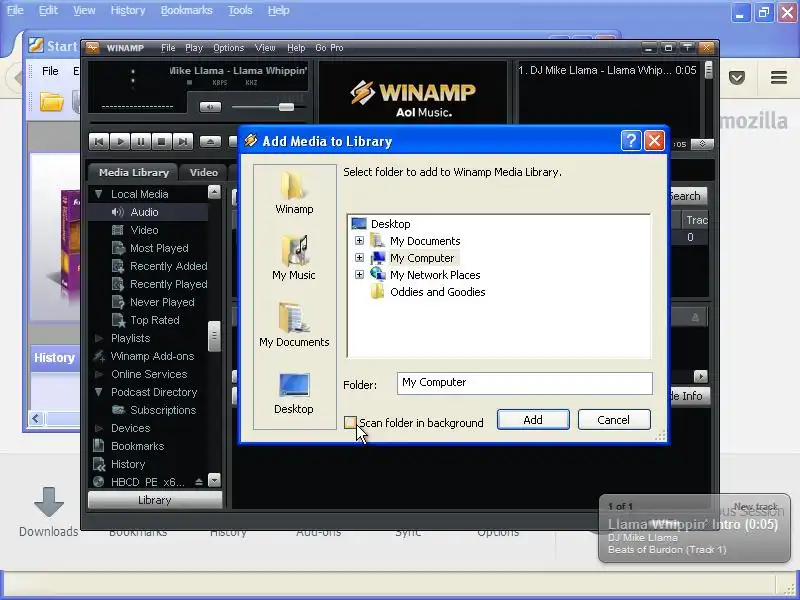This screenshot has width=800, height=600.
Task: Click Winamp stop button
Action: 162,141
